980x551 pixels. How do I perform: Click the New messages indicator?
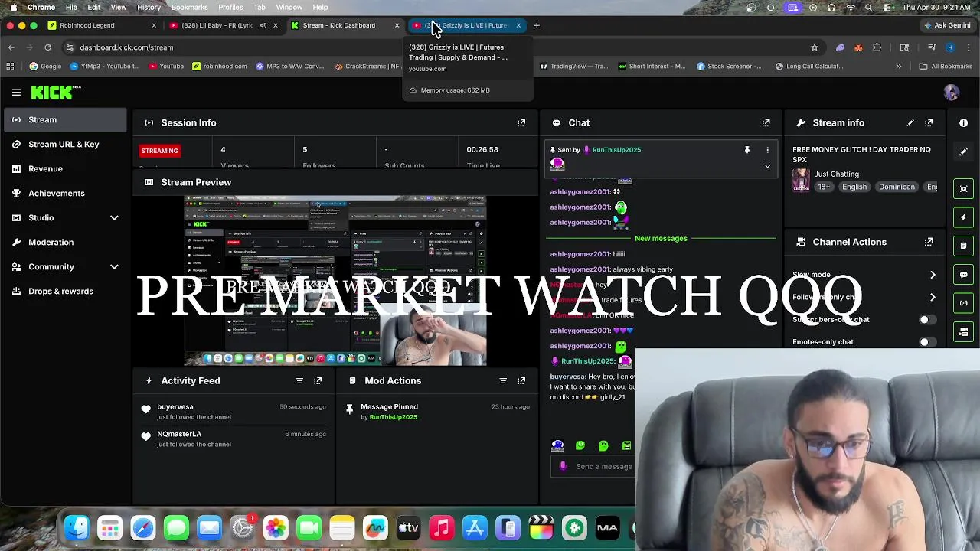(x=661, y=239)
